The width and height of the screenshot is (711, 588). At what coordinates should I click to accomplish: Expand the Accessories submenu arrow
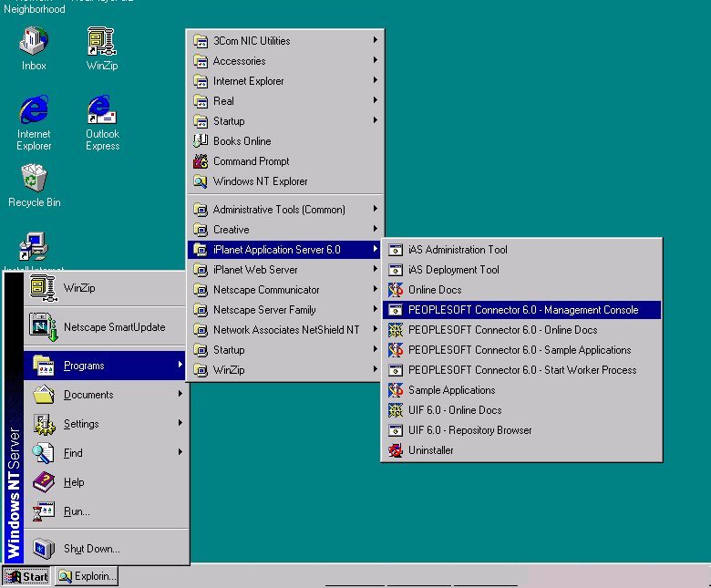click(376, 60)
